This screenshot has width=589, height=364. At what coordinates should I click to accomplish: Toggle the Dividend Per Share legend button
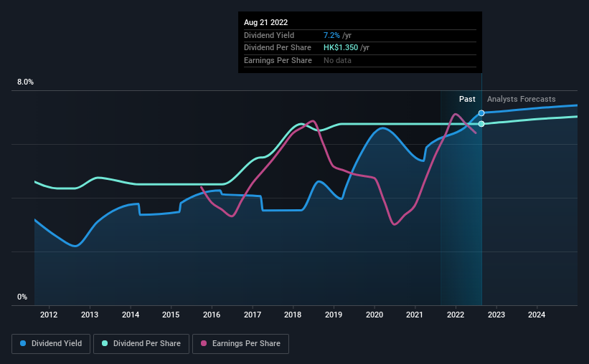141,344
